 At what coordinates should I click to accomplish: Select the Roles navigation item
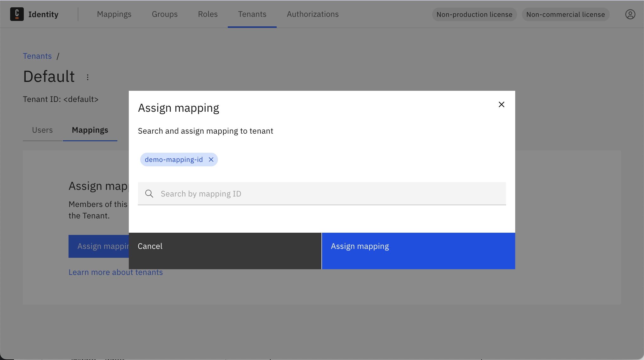coord(207,14)
